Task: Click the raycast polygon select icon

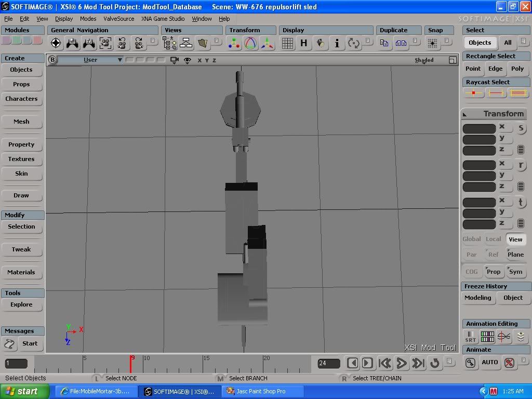Action: [x=518, y=92]
